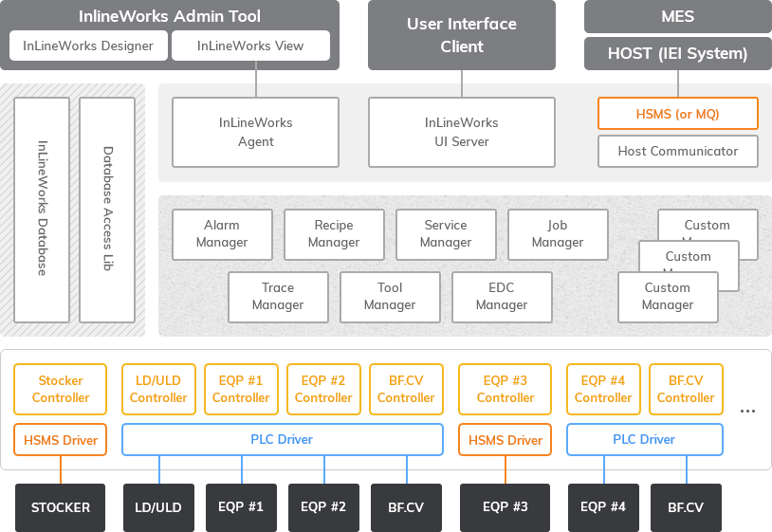This screenshot has width=772, height=532.
Task: Click the HOST (IEI System) block
Action: (677, 53)
